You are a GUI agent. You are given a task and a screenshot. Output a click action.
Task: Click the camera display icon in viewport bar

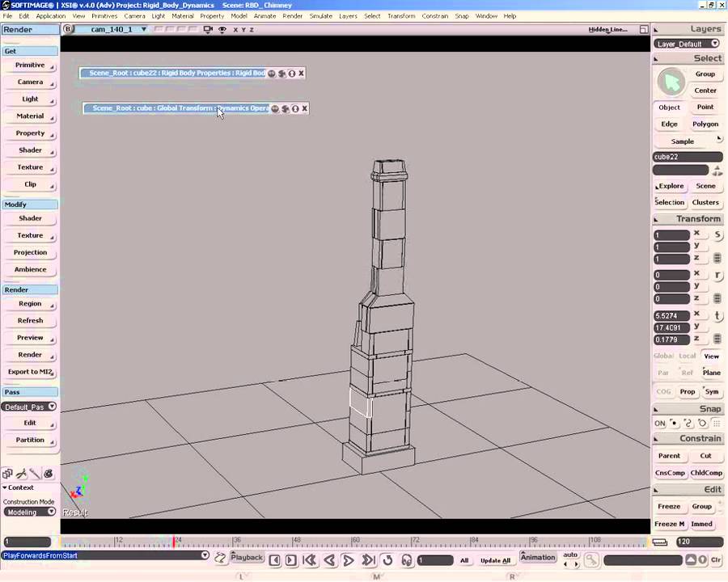208,29
